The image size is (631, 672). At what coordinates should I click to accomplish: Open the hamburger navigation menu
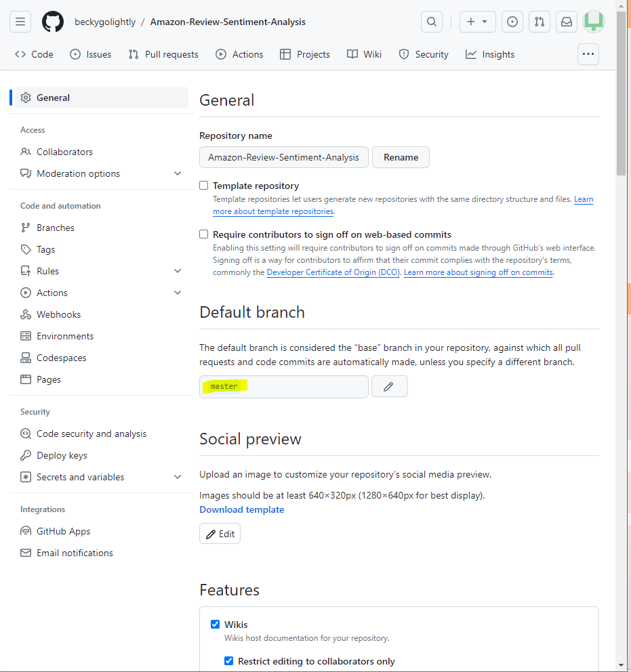tap(20, 22)
